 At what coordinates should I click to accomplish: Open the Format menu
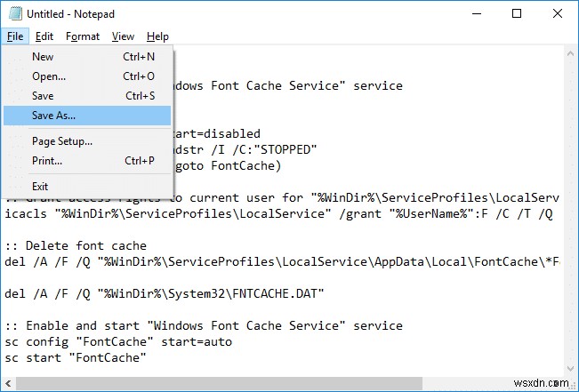pos(83,36)
